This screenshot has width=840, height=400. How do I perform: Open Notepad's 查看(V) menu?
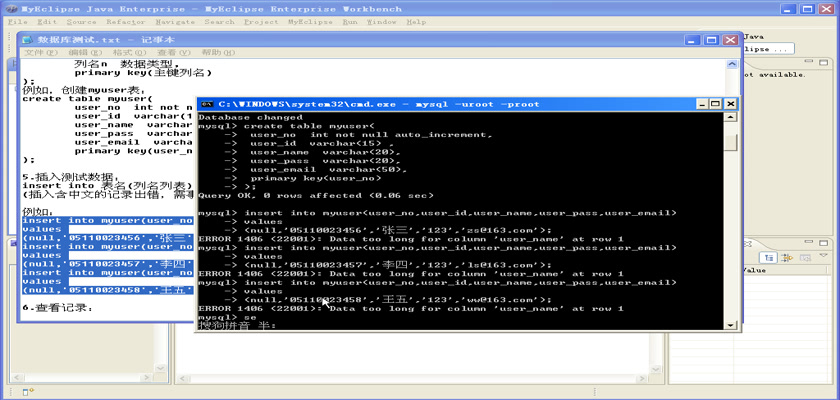click(x=174, y=52)
